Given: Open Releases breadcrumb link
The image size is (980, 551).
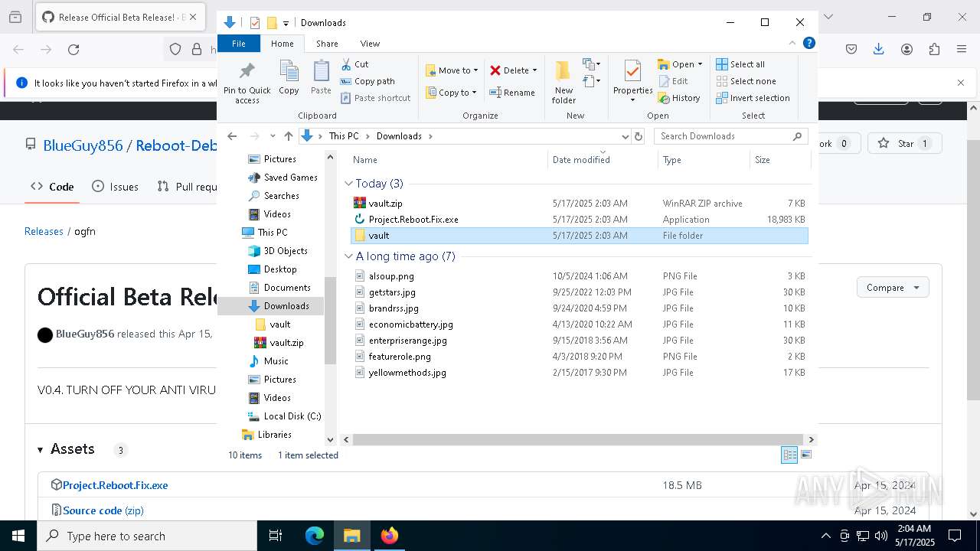Looking at the screenshot, I should click(44, 231).
